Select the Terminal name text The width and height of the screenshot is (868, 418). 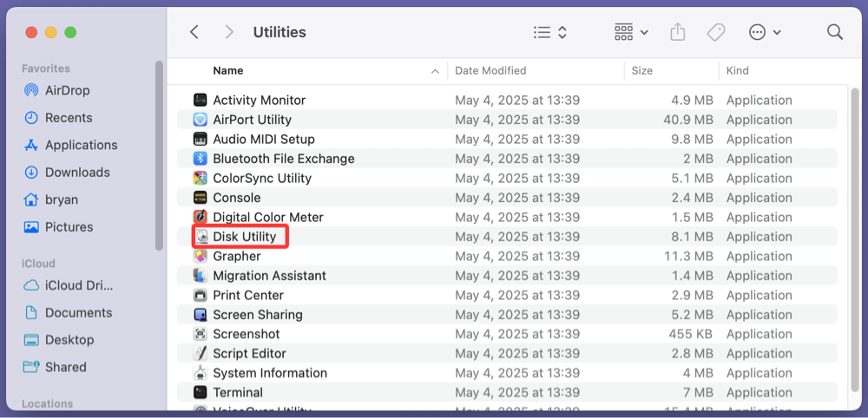238,393
